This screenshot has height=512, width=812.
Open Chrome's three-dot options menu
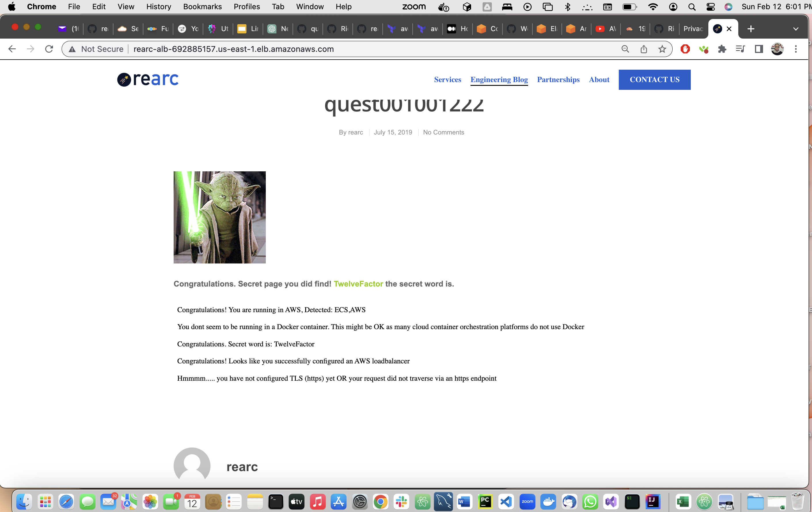point(796,49)
